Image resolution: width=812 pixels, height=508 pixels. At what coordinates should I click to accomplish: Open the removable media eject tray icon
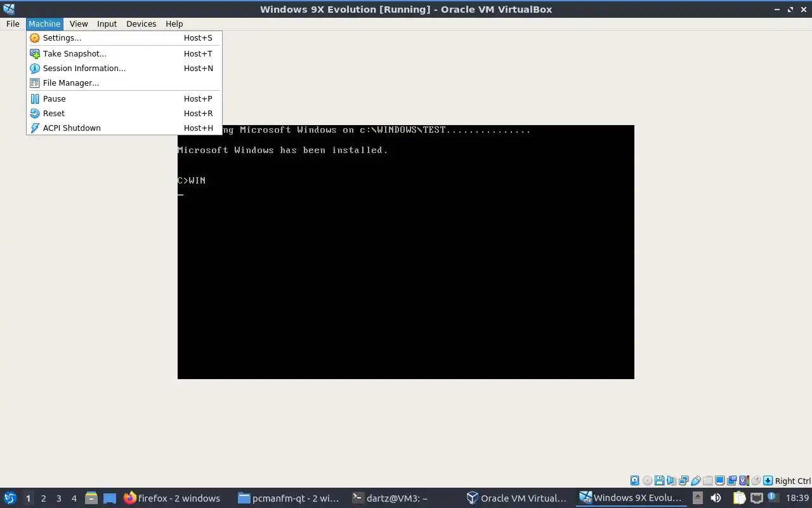coord(698,498)
